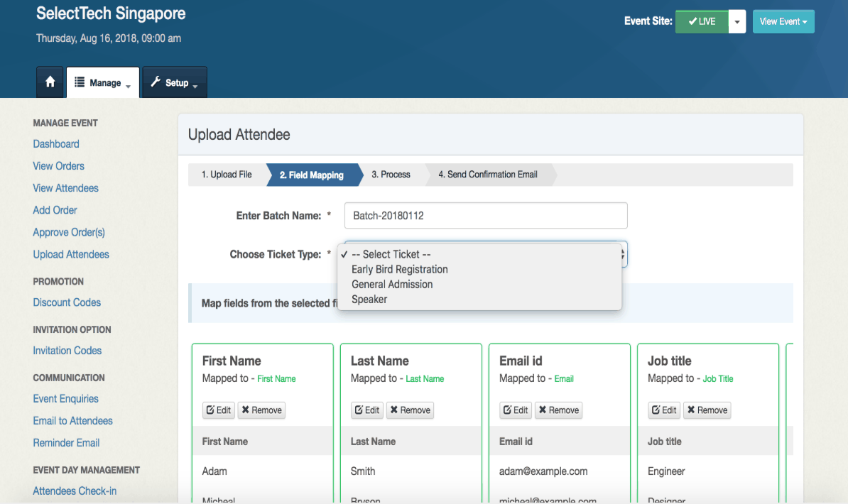Open Attendees Check-in link
This screenshot has height=504, width=848.
coord(75,491)
